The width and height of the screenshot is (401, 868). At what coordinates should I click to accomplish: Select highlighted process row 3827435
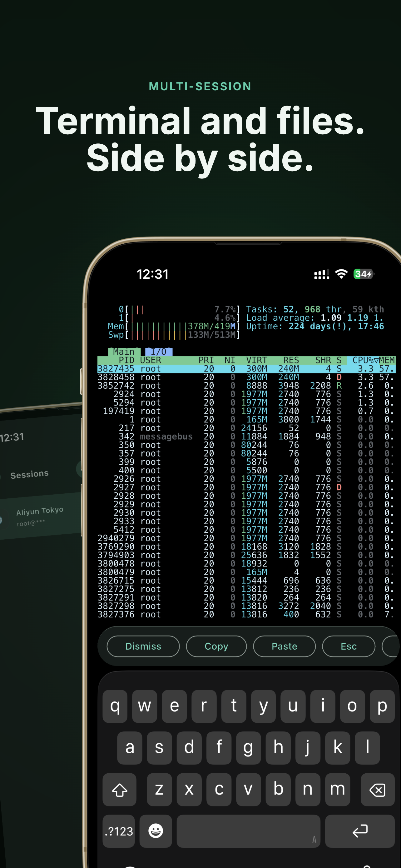point(246,369)
